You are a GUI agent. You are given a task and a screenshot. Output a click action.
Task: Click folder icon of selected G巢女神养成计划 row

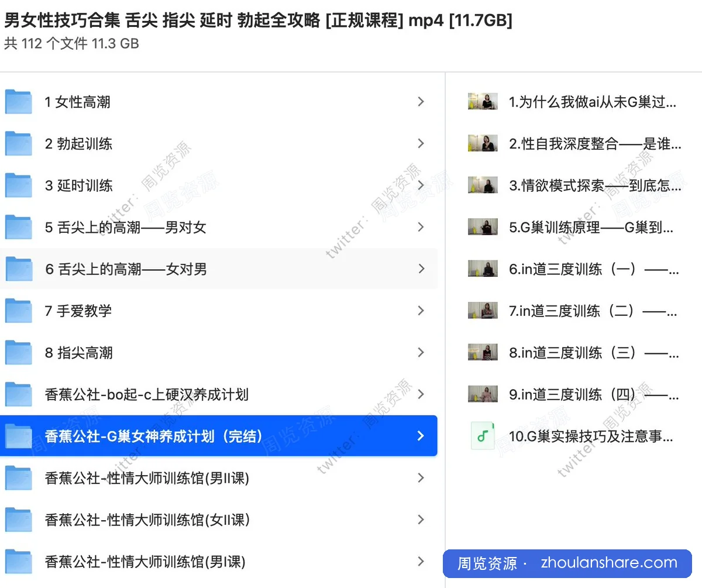[x=18, y=436]
